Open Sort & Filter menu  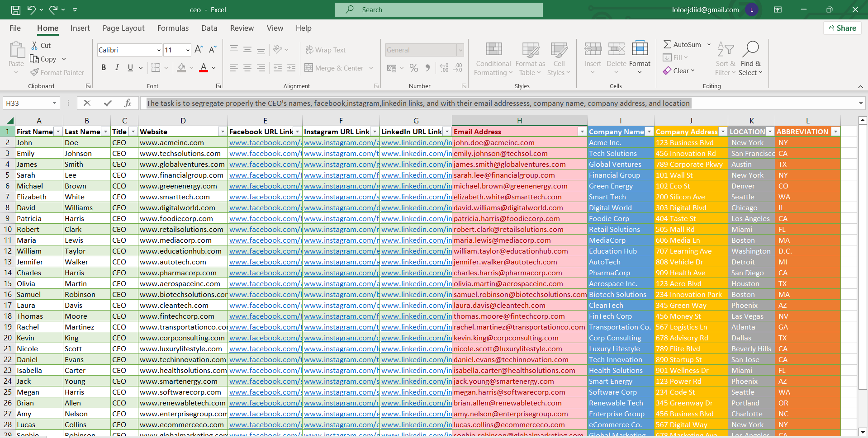click(725, 59)
